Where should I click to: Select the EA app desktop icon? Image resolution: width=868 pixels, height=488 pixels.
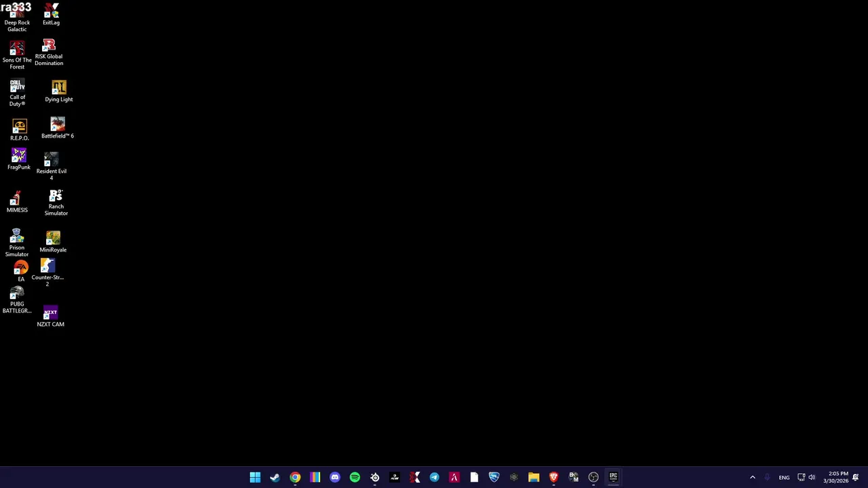click(21, 272)
